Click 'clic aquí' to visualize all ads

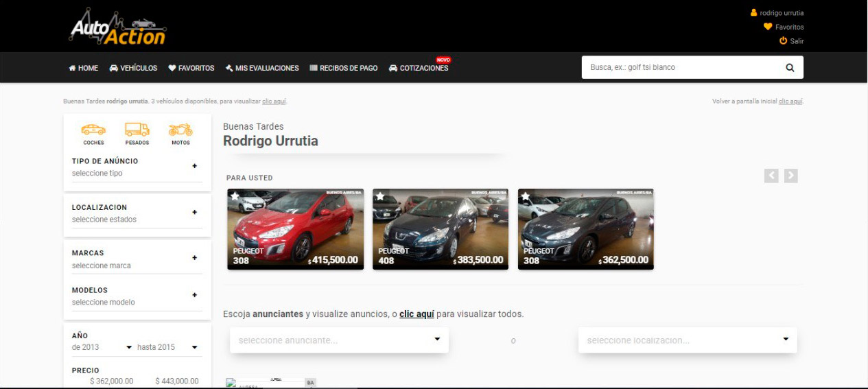tap(417, 314)
